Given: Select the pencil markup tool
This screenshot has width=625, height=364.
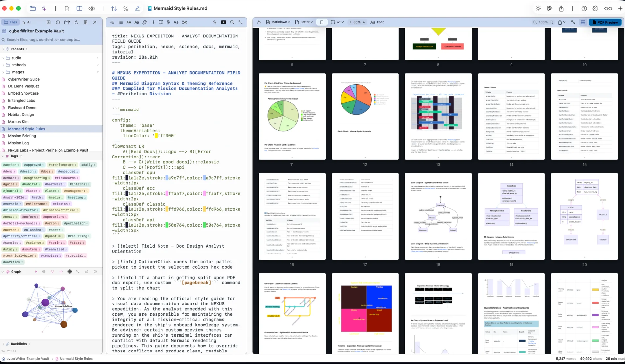Looking at the screenshot, I should tap(137, 8).
